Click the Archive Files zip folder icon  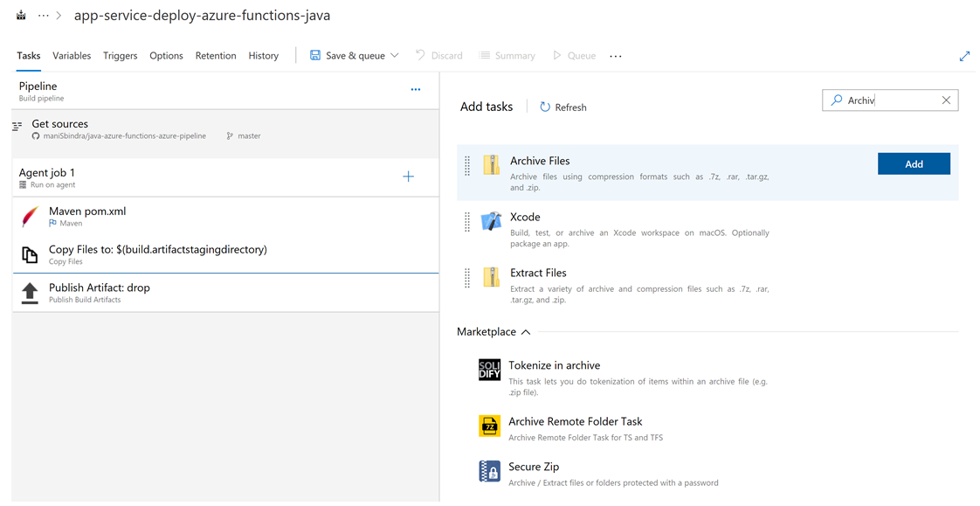tap(491, 164)
